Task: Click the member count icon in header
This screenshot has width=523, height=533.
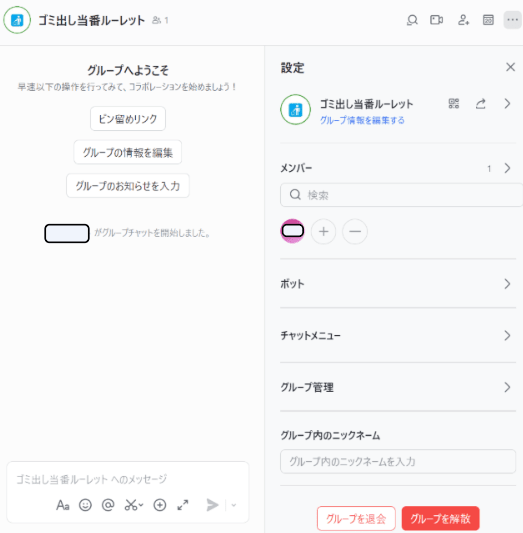Action: [x=157, y=20]
